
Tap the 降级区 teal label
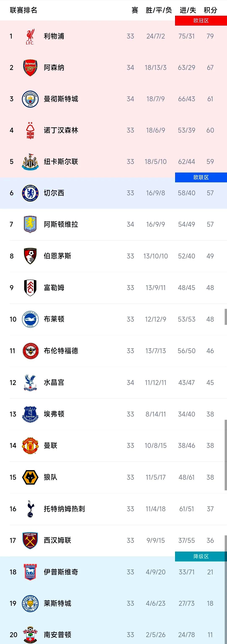click(201, 557)
